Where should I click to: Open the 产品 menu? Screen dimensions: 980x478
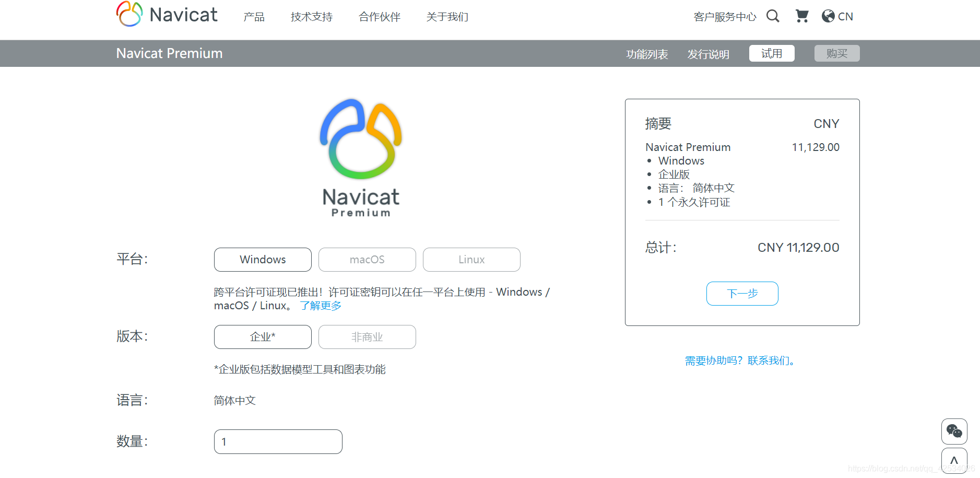click(x=254, y=17)
